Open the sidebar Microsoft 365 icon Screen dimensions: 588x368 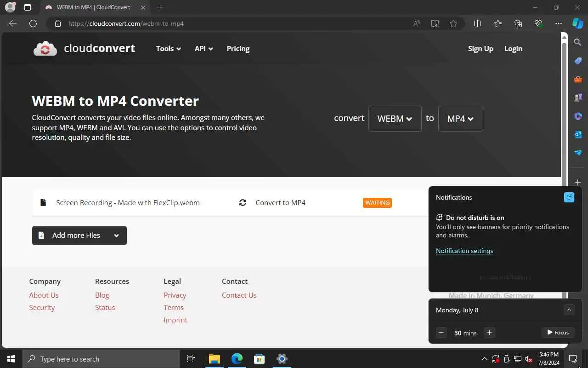point(578,116)
